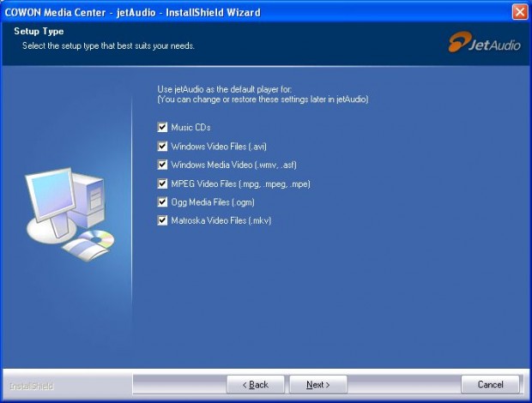Screen dimensions: 532x403
Task: Click "MPEG Video Files (.mpg, .mpeg, .mpe)" label
Action: (x=240, y=184)
